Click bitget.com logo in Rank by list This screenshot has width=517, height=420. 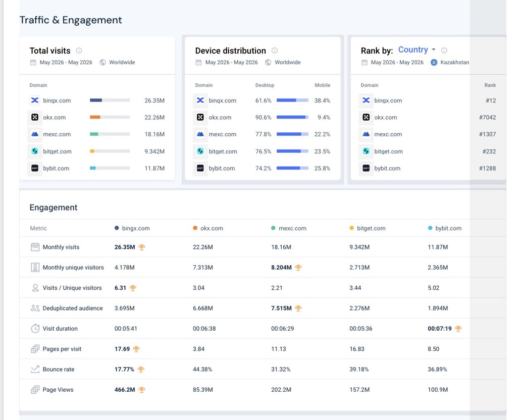[366, 151]
